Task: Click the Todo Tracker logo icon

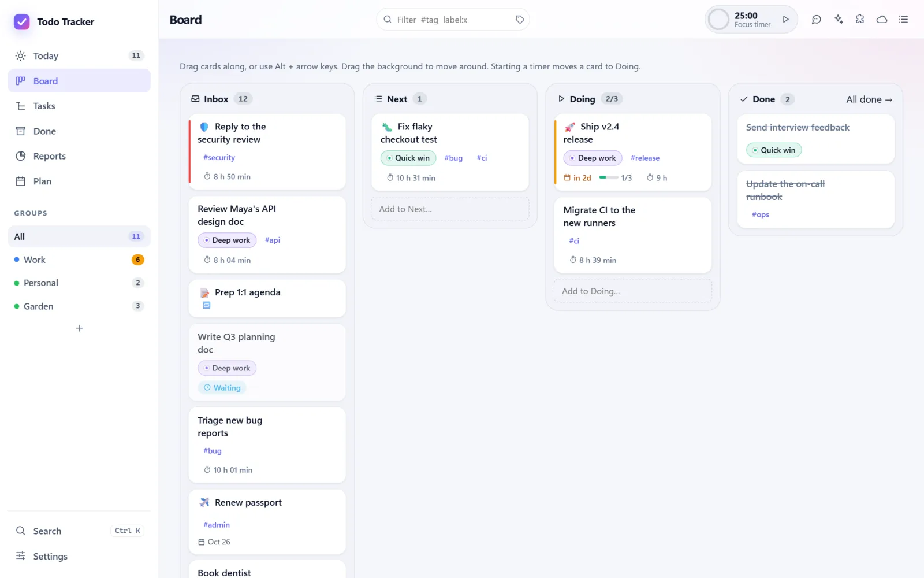Action: 22,22
